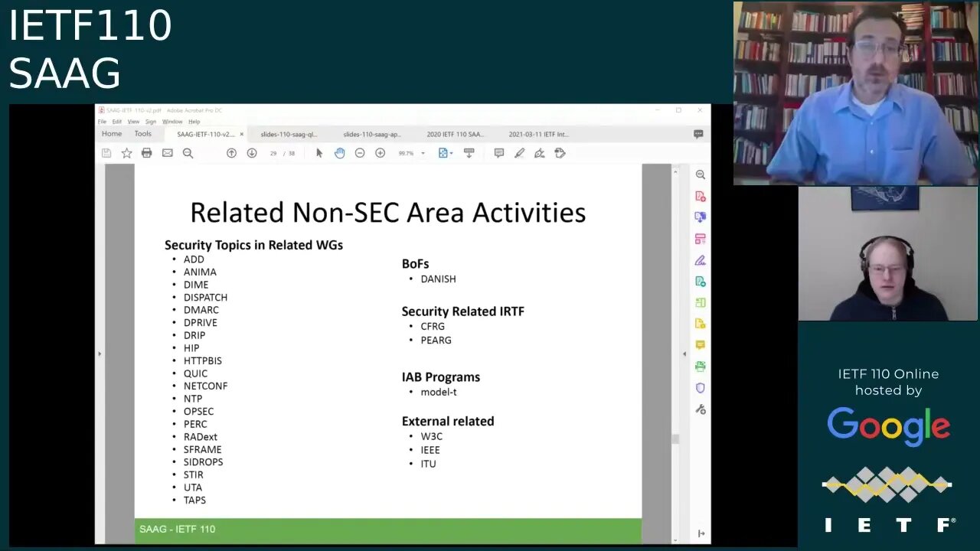Viewport: 980px width, 551px height.
Task: Print the PDF using the printer icon
Action: [146, 153]
